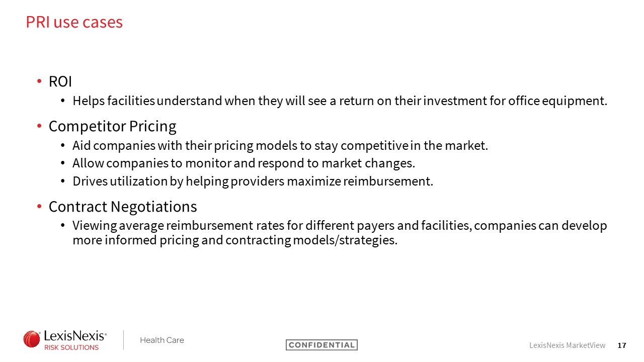The width and height of the screenshot is (644, 362).
Task: Click the RISK SOLUTIONS logo text
Action: [72, 347]
